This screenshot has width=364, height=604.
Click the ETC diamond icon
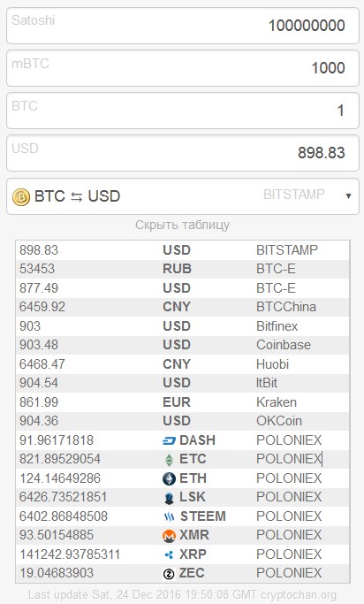[x=169, y=460]
